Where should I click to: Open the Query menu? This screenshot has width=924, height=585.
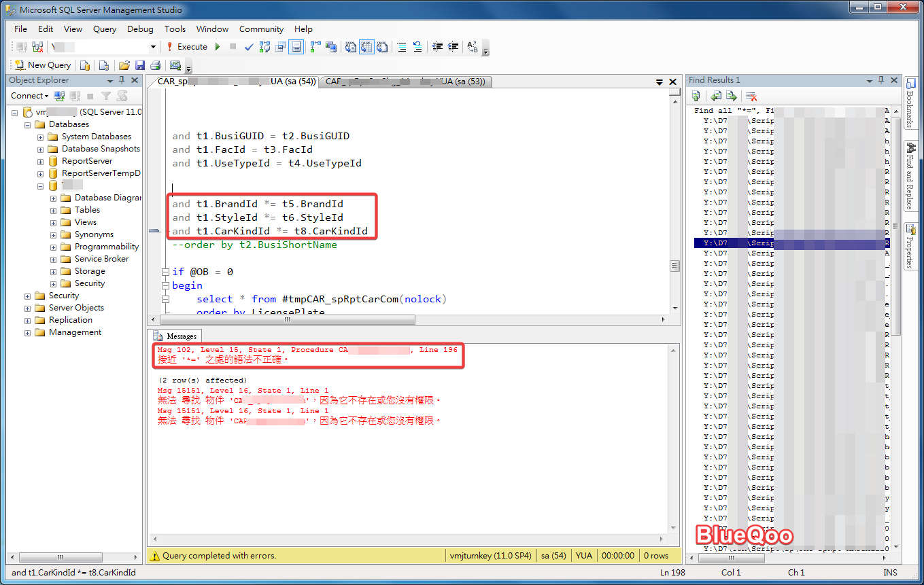[x=105, y=29]
